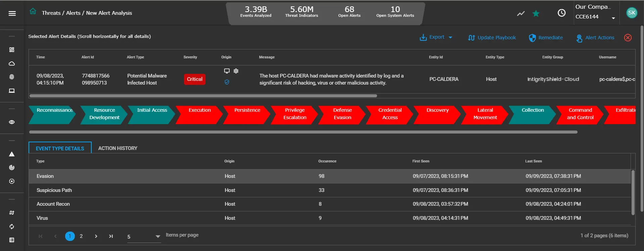The height and width of the screenshot is (251, 644).
Task: Click the Remediate button
Action: pos(546,38)
